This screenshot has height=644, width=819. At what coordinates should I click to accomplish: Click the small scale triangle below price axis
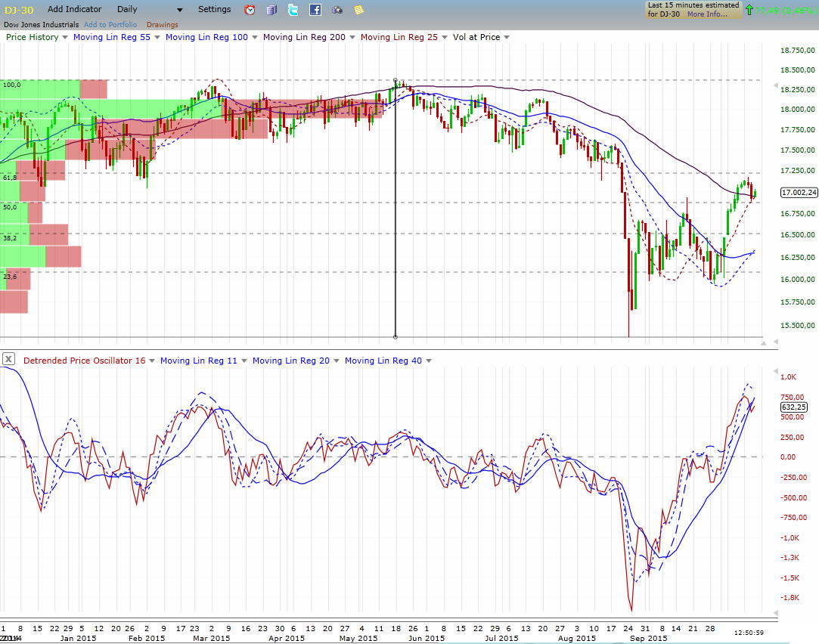tap(772, 342)
